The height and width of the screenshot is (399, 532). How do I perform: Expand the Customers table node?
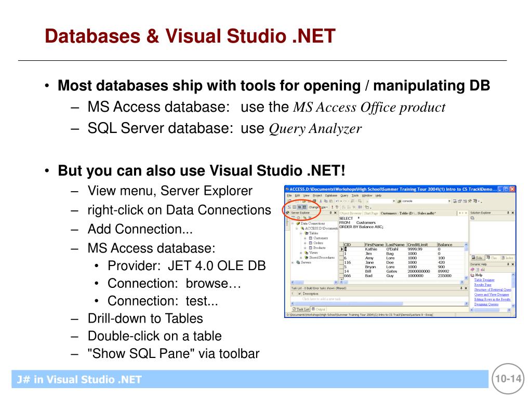(305, 238)
